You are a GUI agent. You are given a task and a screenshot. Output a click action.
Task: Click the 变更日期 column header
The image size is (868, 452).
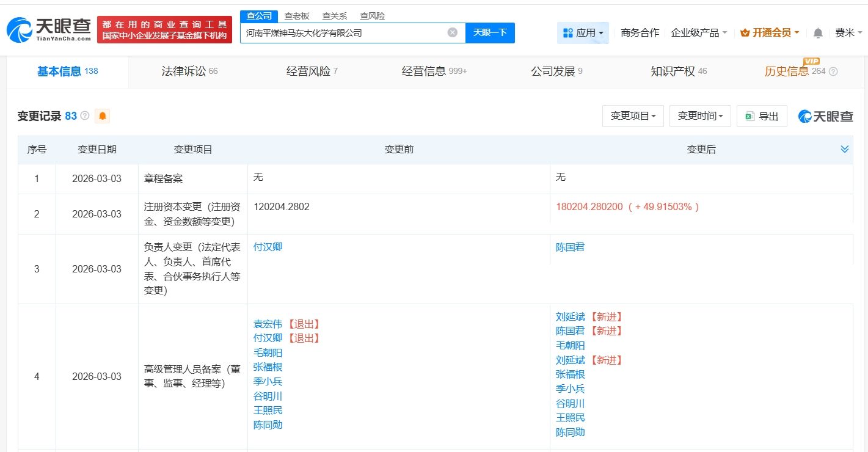point(97,150)
